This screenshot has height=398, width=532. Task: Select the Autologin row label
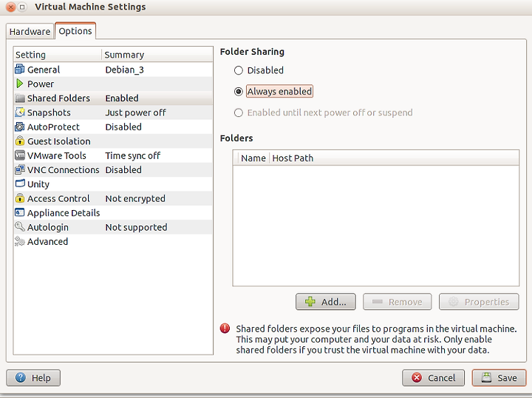point(48,227)
